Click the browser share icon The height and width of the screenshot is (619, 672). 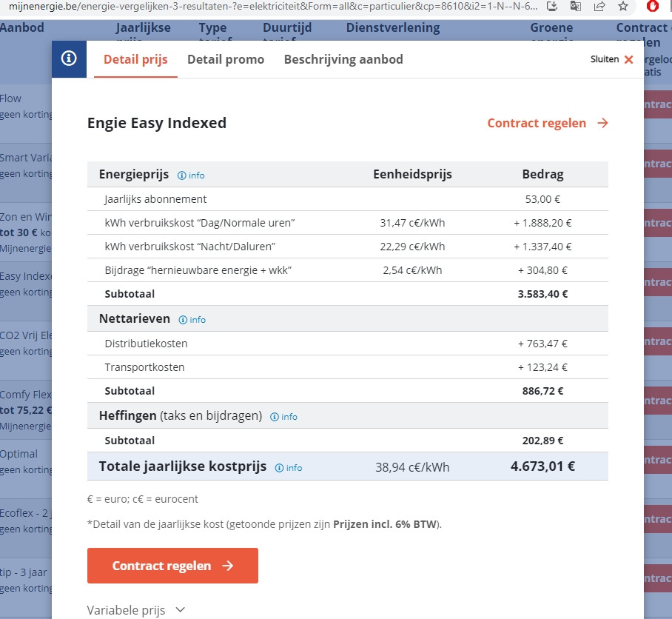599,6
